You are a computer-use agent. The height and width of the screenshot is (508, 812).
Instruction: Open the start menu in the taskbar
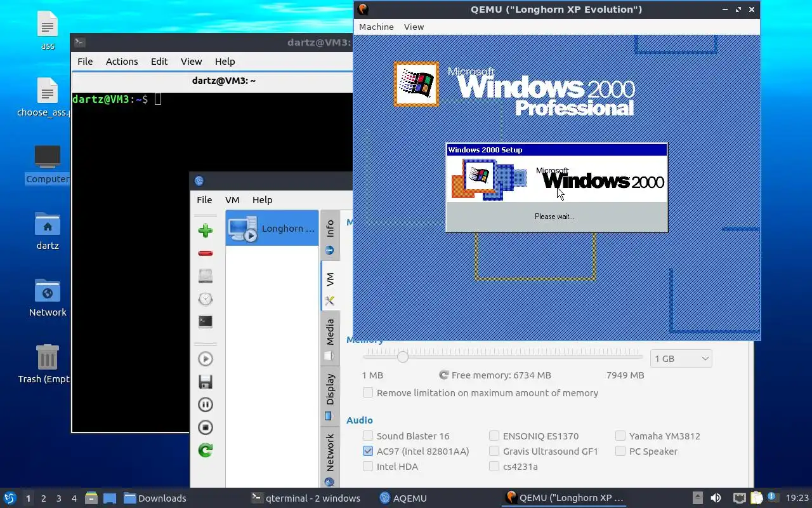tap(10, 498)
